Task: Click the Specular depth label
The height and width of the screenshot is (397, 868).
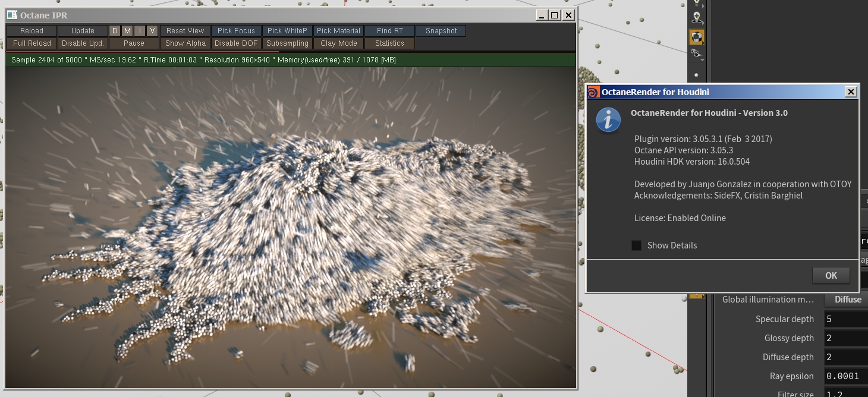Action: (784, 319)
